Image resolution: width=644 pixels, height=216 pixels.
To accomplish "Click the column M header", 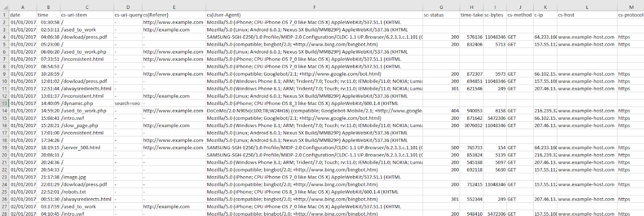I will click(x=631, y=7).
